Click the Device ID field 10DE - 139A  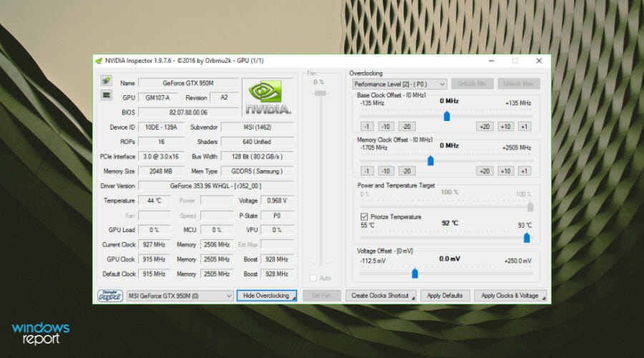coord(161,127)
